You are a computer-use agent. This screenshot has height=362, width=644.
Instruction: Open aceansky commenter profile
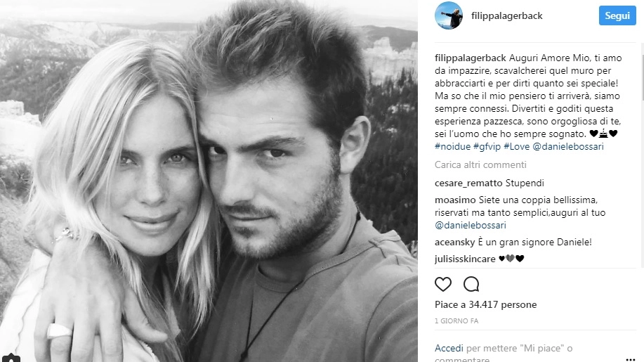point(454,243)
